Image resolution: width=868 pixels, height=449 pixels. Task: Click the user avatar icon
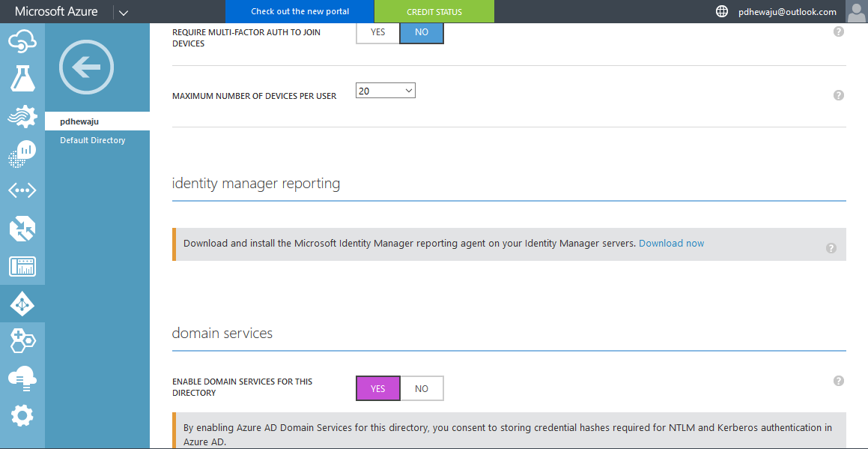tap(856, 11)
